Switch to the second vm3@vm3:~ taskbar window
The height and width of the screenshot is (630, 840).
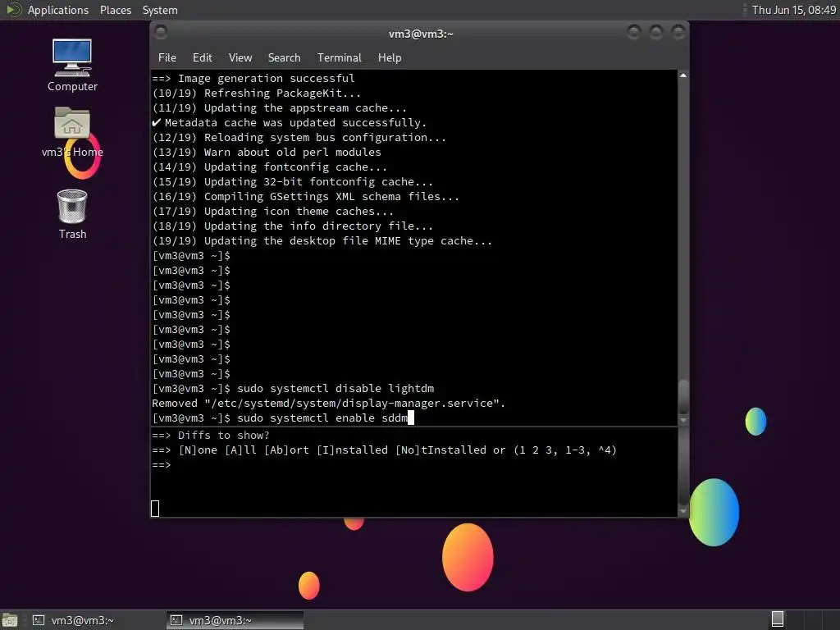tap(235, 620)
